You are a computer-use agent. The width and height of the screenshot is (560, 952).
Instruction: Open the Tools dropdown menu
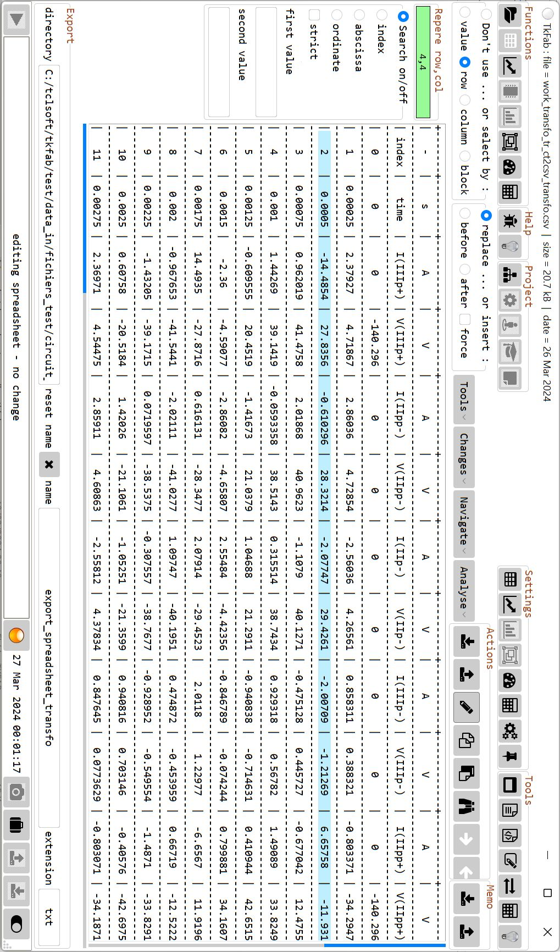click(x=464, y=400)
